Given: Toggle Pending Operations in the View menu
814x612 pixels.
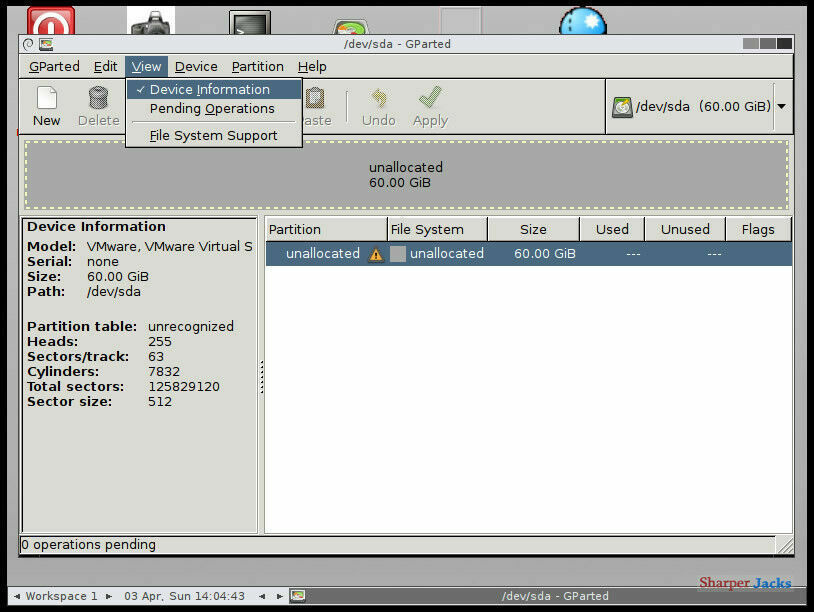Looking at the screenshot, I should [x=214, y=108].
